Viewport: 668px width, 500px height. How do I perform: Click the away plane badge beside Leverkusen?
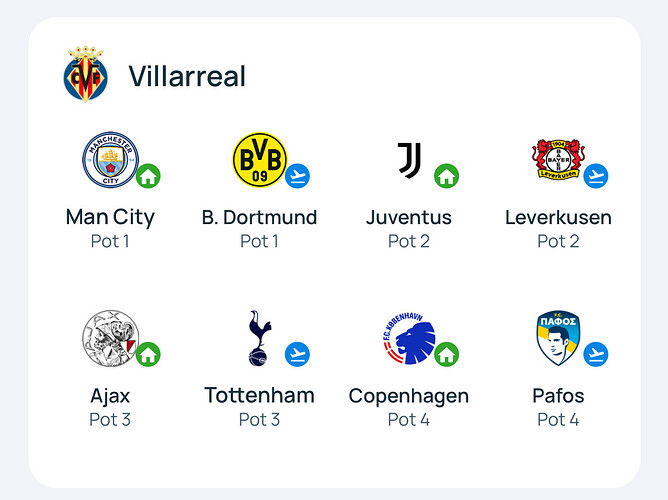coord(596,176)
